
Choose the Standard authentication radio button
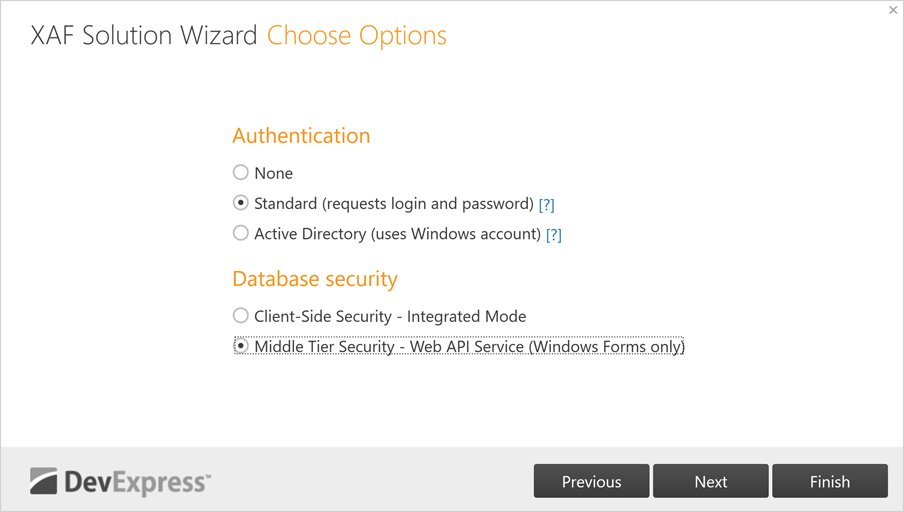(240, 203)
